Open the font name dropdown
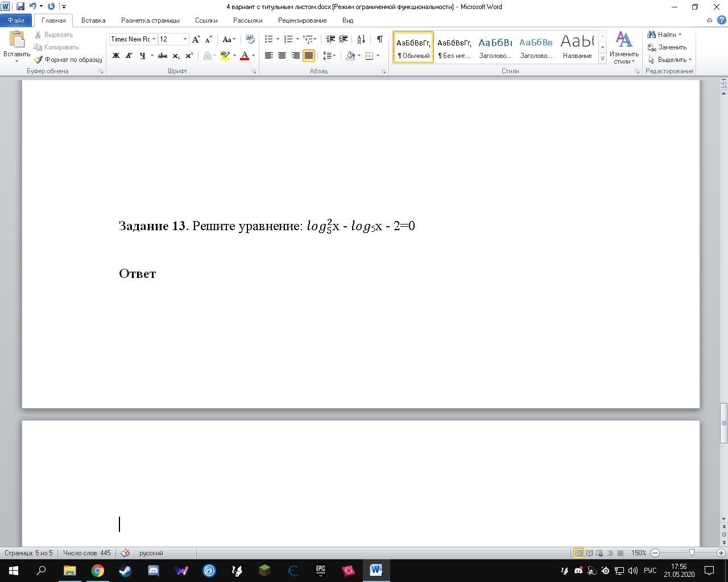This screenshot has width=728, height=582. coord(154,39)
